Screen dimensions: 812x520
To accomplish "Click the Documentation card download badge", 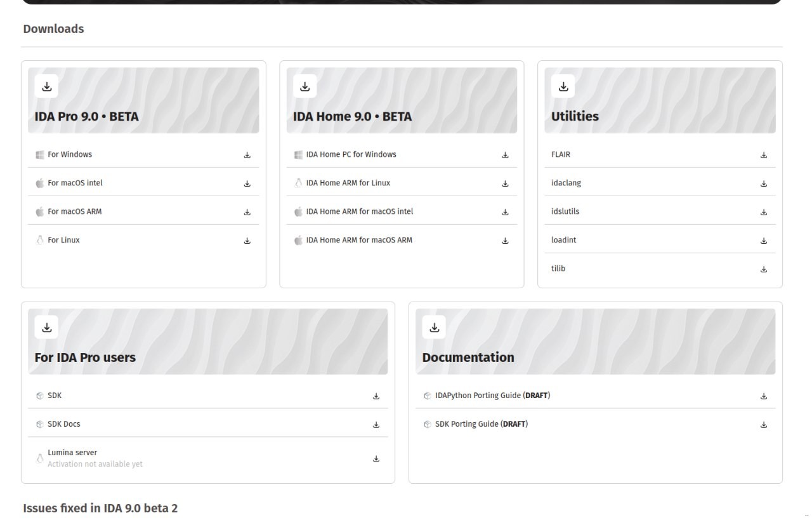I will coord(435,328).
